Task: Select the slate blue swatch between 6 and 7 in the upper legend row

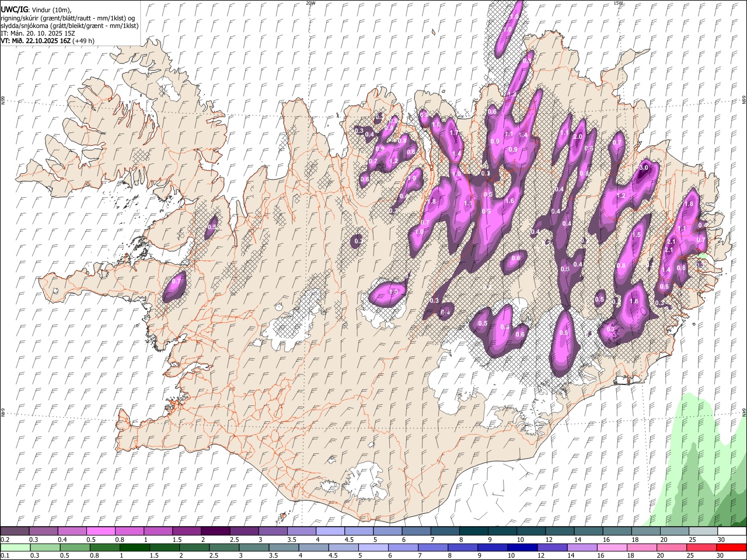Action: [416, 531]
